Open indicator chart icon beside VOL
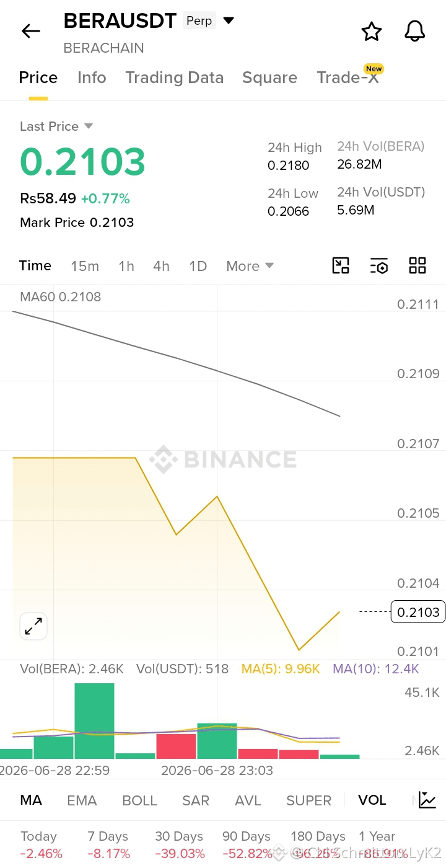The image size is (446, 868). pyautogui.click(x=427, y=800)
